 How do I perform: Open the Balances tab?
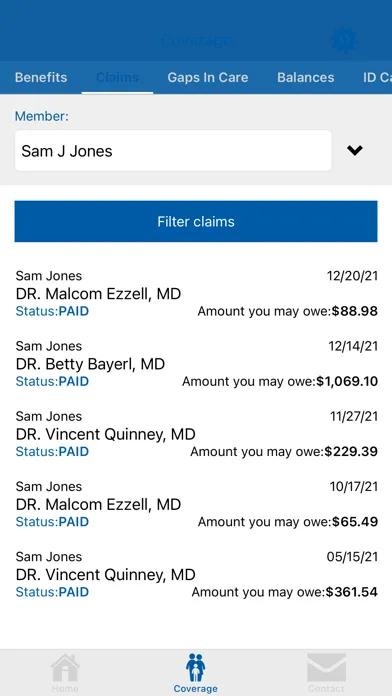(x=305, y=77)
